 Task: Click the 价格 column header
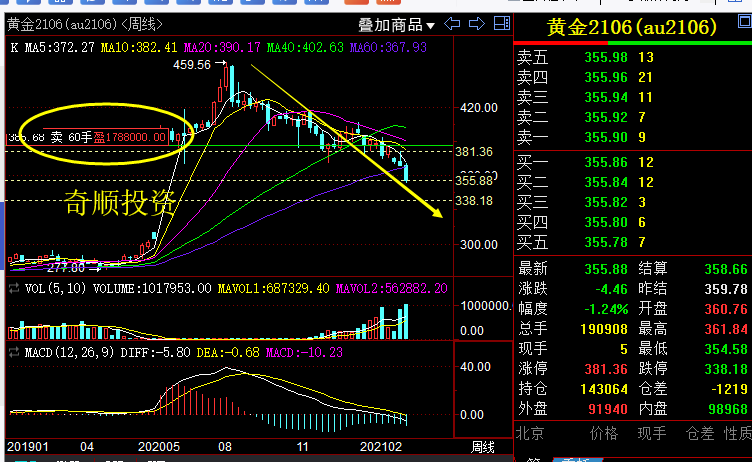(603, 432)
